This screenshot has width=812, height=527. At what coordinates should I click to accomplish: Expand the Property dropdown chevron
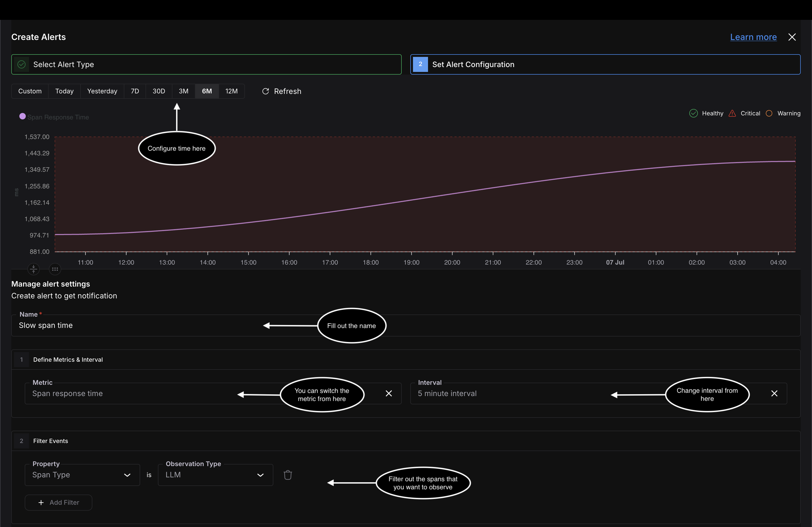[x=127, y=475]
